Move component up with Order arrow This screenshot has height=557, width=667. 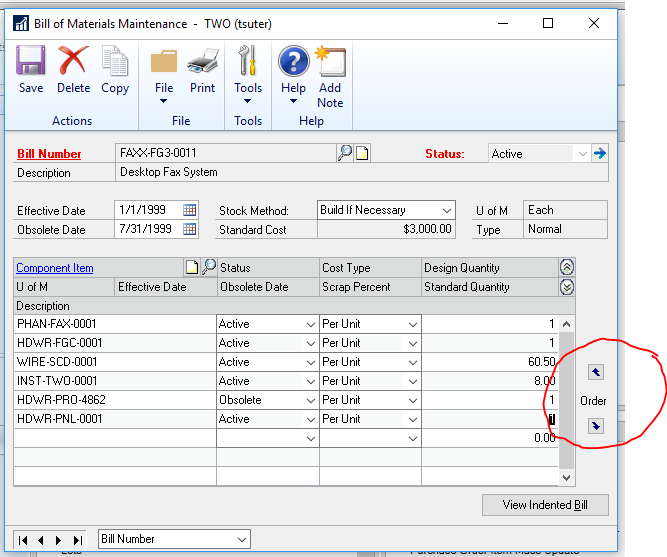596,372
